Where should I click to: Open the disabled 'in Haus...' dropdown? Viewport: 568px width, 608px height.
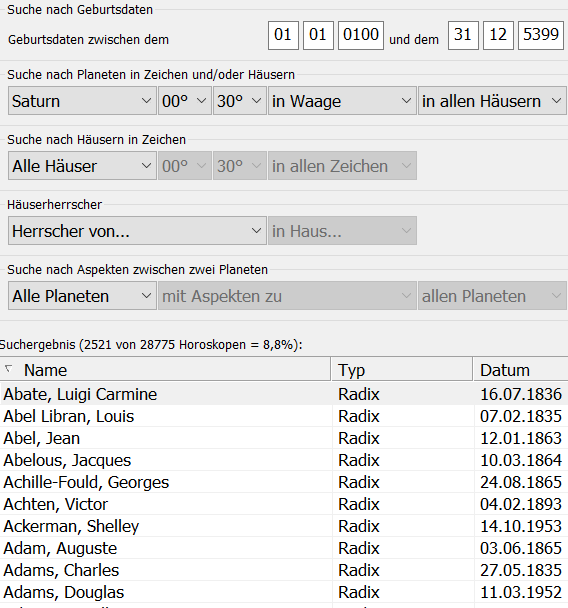click(x=342, y=231)
